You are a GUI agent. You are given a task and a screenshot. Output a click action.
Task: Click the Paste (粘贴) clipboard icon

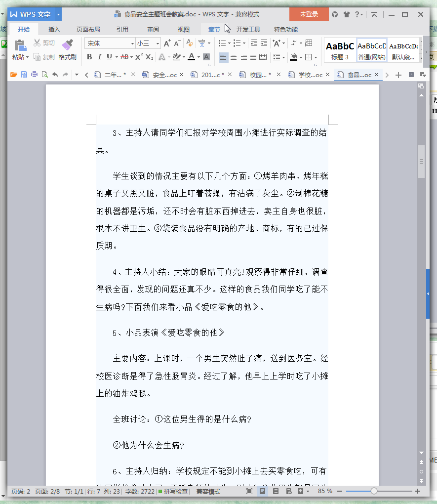point(20,46)
